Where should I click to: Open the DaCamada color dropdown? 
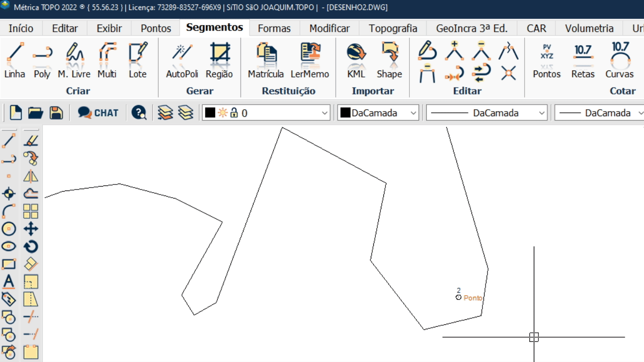[x=414, y=113]
